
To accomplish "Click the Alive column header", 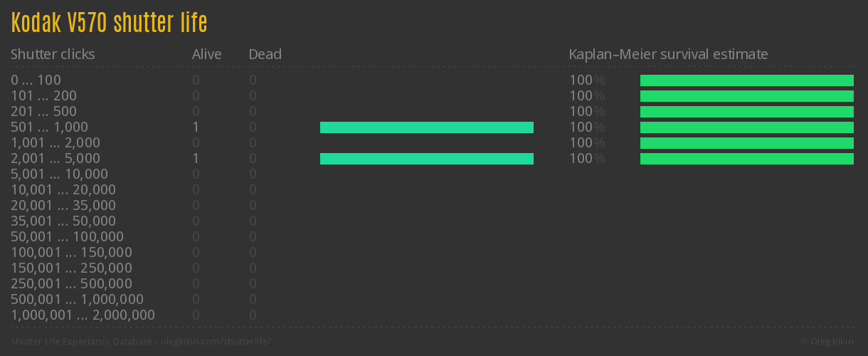I will click(x=206, y=54).
